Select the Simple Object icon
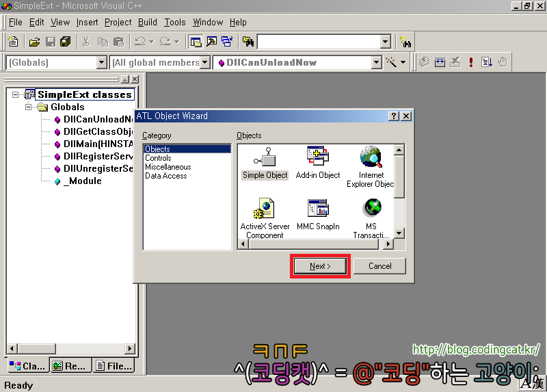The width and height of the screenshot is (547, 392). (265, 164)
